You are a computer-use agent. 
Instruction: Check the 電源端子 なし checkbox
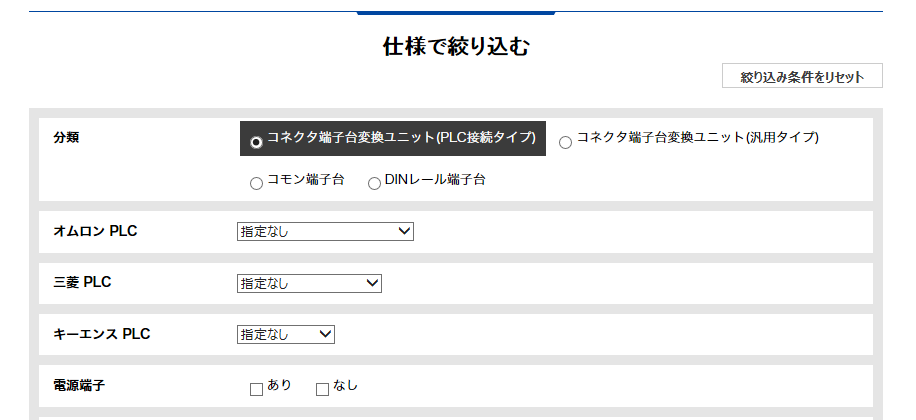[322, 389]
